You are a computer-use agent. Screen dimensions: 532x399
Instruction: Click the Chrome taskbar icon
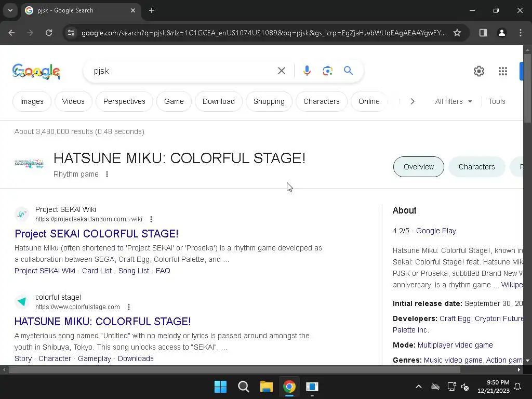[289, 387]
